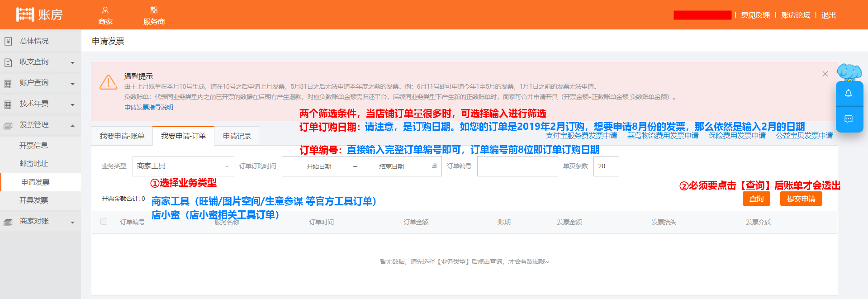Switch to the 申请记录 tab
This screenshot has height=299, width=868.
click(237, 136)
